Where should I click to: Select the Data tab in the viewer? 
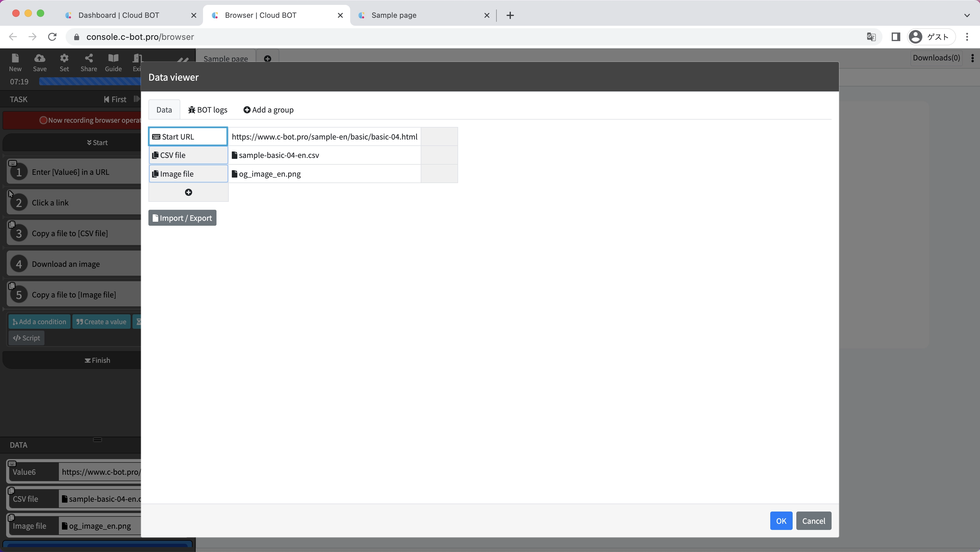164,110
